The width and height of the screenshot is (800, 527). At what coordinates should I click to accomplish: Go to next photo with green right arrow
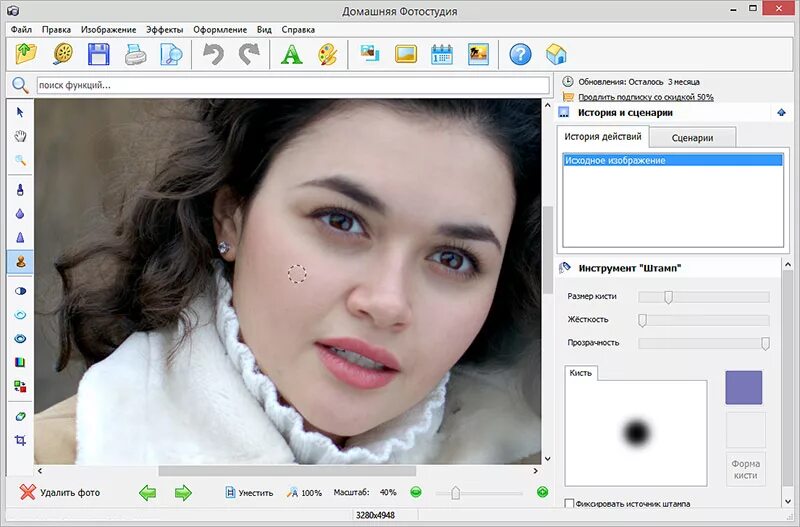[183, 493]
